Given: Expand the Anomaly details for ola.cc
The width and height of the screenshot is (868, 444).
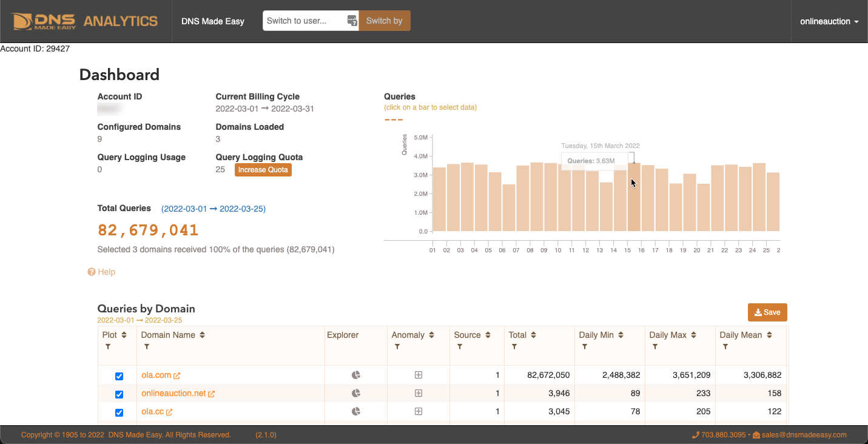Looking at the screenshot, I should 418,411.
